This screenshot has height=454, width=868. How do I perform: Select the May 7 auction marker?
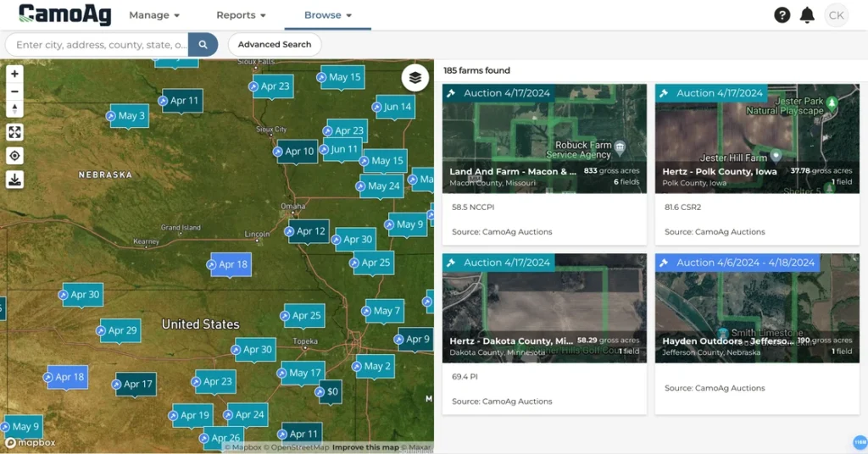click(x=384, y=312)
